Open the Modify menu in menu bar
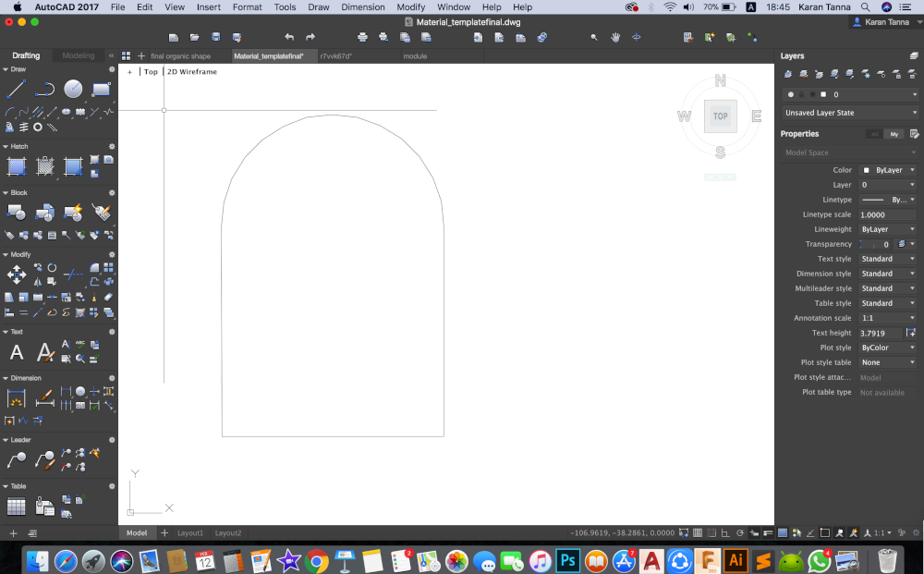Screen dimensions: 924x574 point(411,7)
